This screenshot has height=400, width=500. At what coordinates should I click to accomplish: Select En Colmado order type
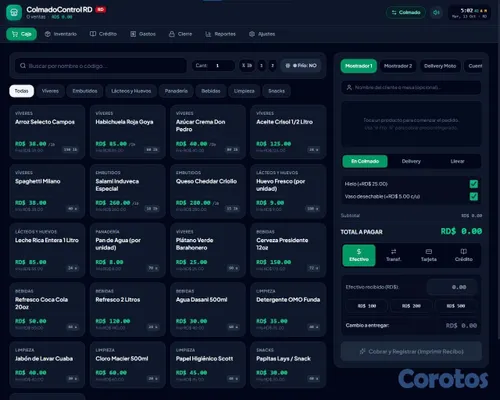point(365,161)
